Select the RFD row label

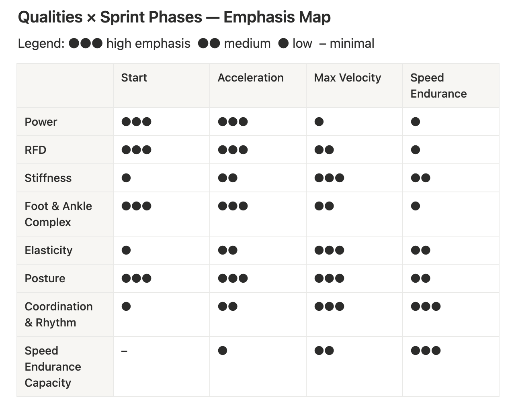pos(35,150)
